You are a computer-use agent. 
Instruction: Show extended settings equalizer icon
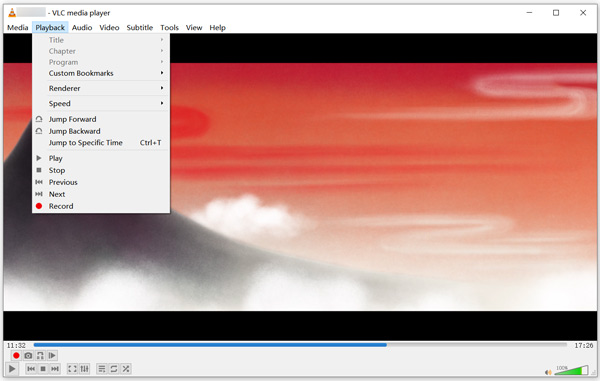85,369
